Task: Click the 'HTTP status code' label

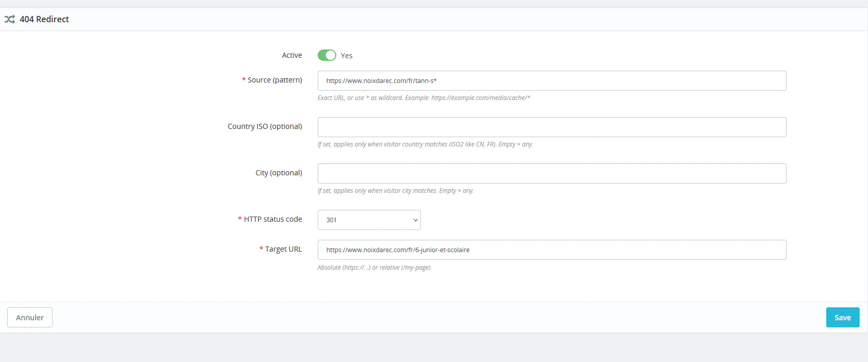Action: [x=273, y=219]
